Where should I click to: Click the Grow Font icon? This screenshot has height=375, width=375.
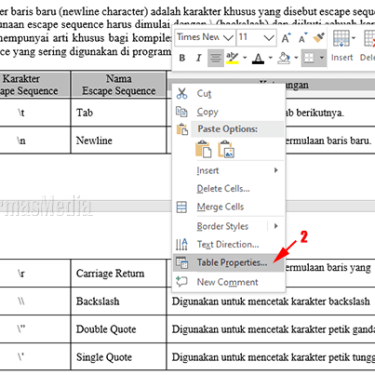(x=286, y=38)
